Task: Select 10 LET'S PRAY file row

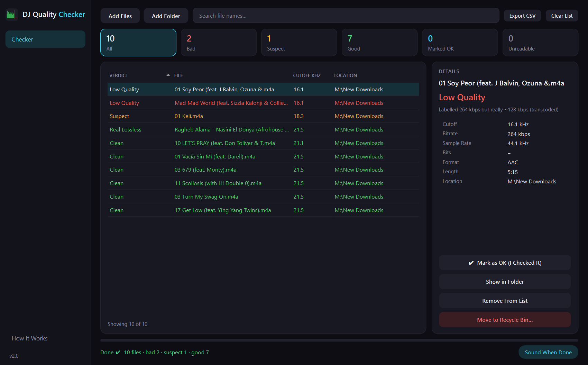Action: pyautogui.click(x=263, y=143)
